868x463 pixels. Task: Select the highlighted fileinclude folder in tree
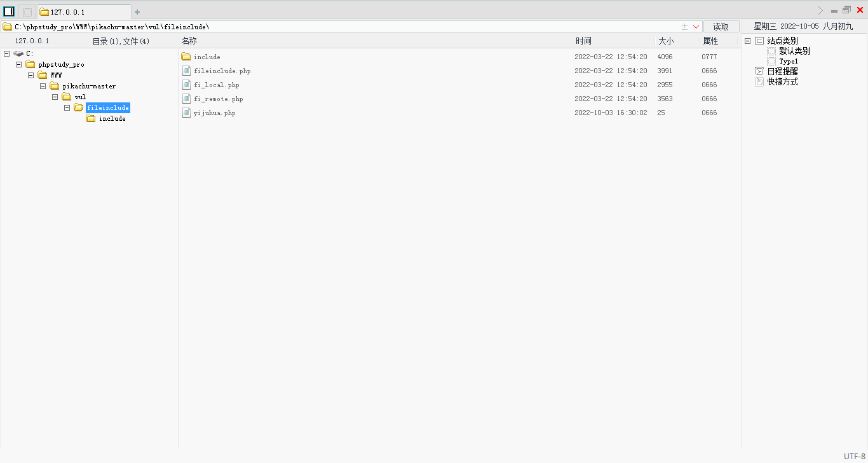[108, 107]
